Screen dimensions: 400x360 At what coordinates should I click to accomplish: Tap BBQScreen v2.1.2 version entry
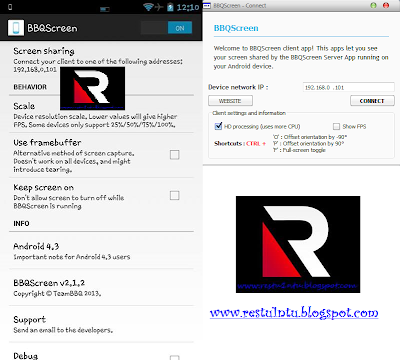[x=101, y=287]
